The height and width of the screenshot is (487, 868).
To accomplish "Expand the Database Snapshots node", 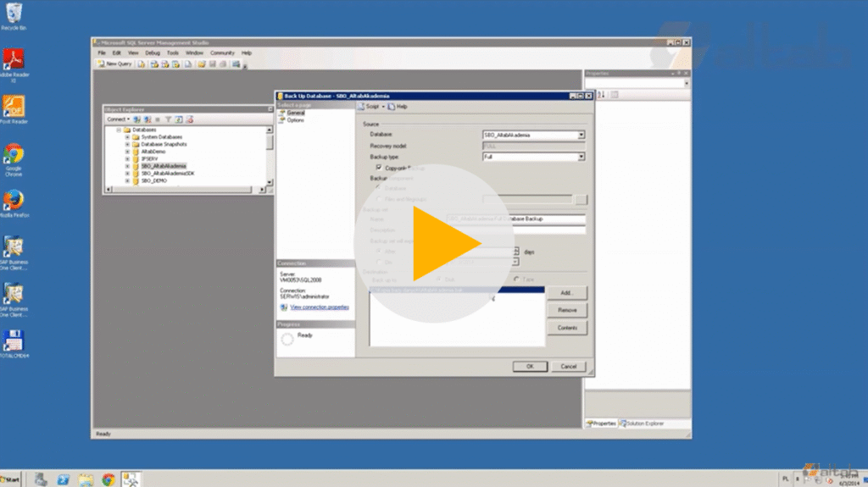I will pyautogui.click(x=127, y=144).
